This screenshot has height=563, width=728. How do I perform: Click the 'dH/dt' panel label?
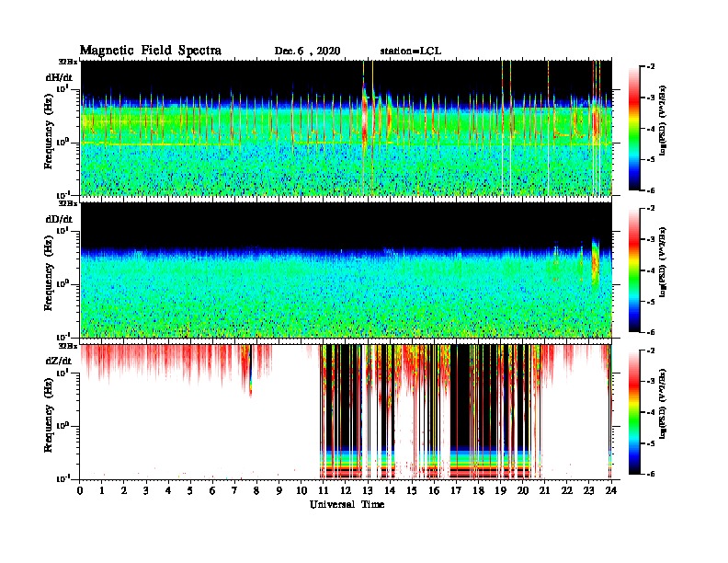coord(59,77)
